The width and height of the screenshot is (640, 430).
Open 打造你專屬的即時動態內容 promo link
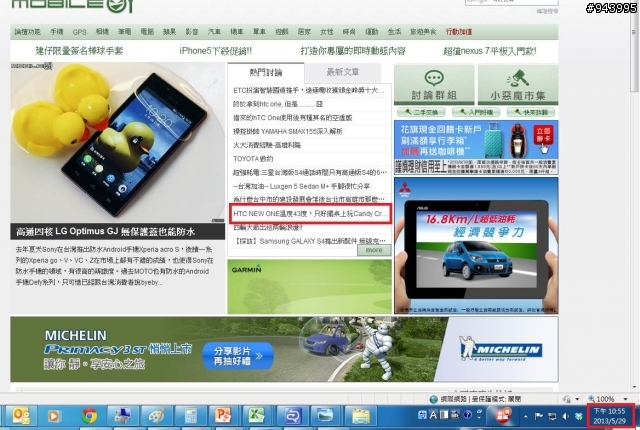353,51
